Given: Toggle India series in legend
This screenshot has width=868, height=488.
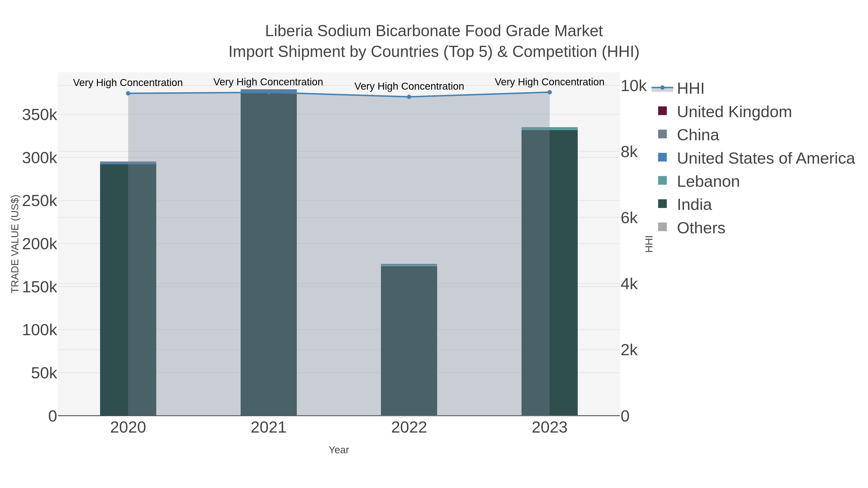Looking at the screenshot, I should point(685,204).
